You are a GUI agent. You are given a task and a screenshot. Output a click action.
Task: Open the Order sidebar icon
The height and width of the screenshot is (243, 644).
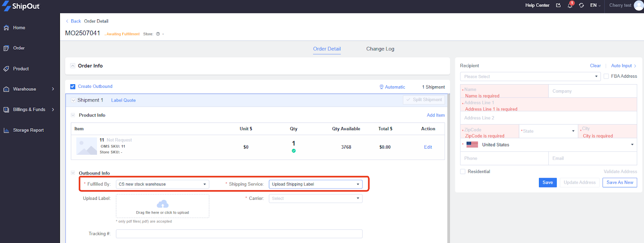(6, 48)
